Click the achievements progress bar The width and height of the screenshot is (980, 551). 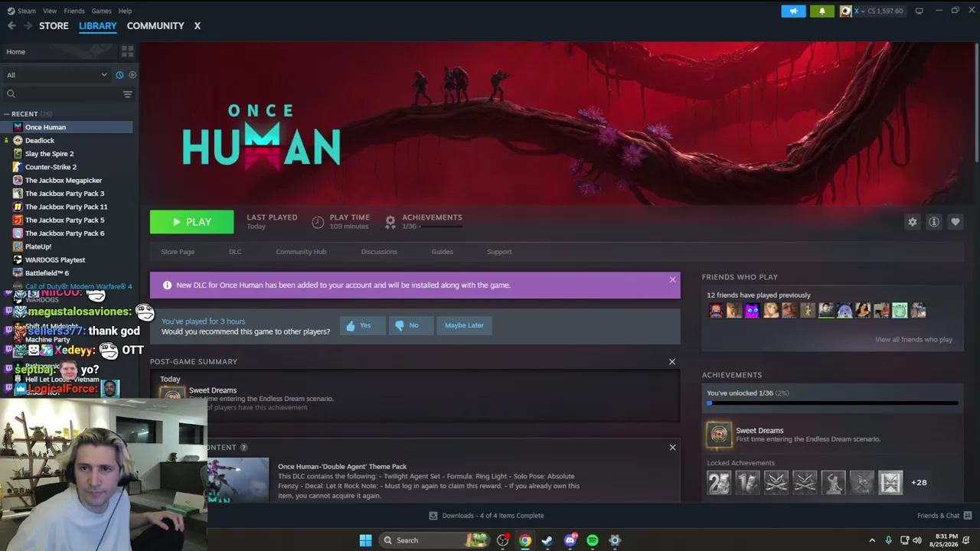832,403
